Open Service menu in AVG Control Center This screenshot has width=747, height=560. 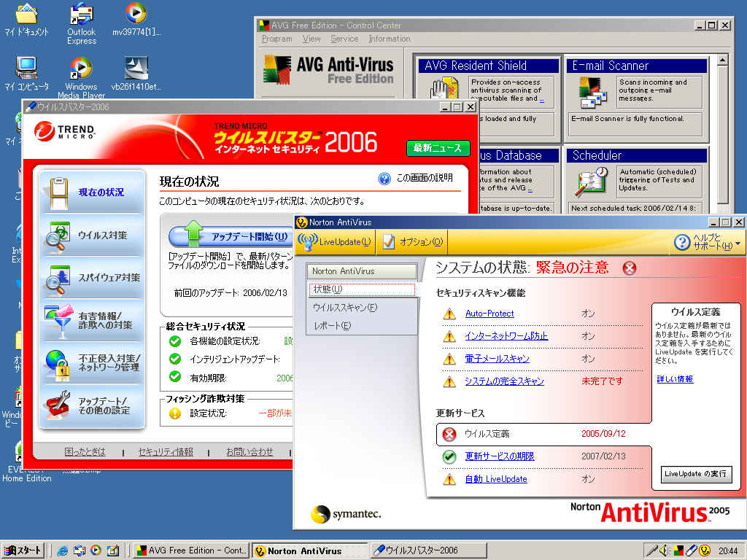point(344,39)
